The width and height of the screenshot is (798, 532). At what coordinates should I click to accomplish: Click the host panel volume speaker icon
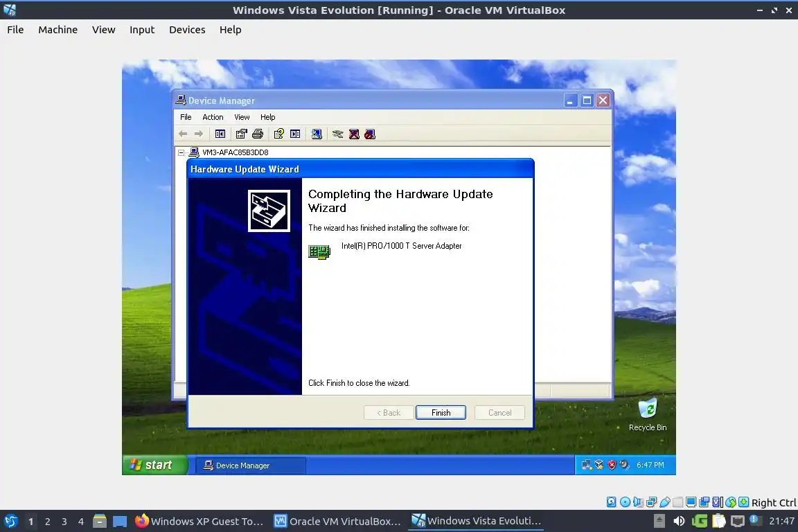[x=679, y=521]
